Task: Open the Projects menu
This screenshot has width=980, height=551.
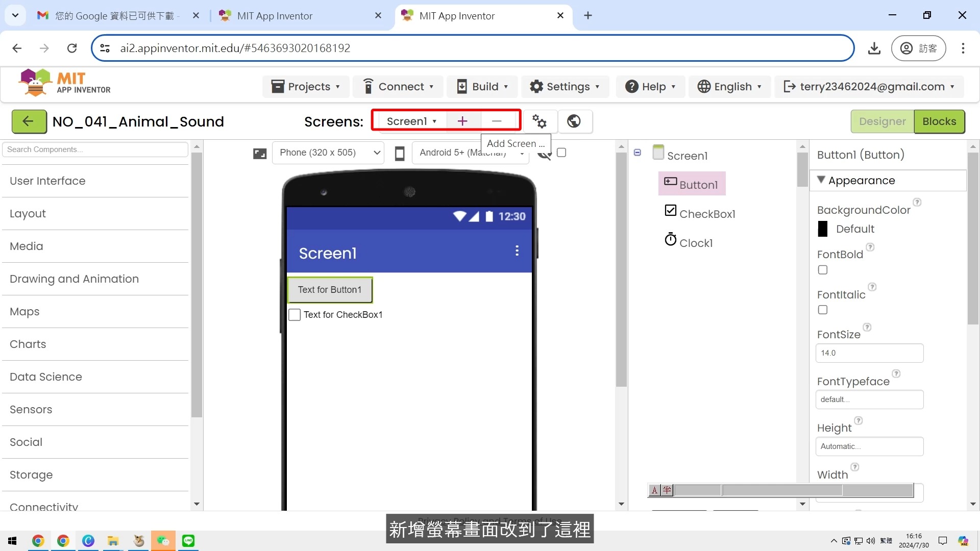Action: coord(306,87)
